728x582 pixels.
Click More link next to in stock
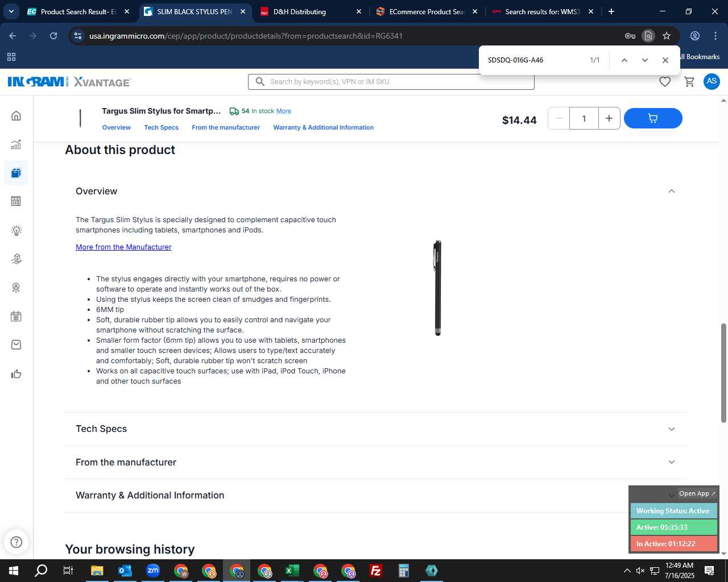(283, 111)
